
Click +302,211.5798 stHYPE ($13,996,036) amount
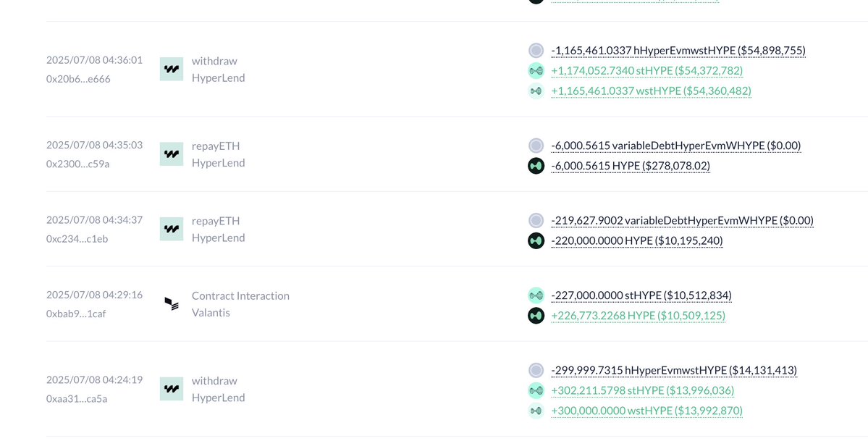(643, 390)
